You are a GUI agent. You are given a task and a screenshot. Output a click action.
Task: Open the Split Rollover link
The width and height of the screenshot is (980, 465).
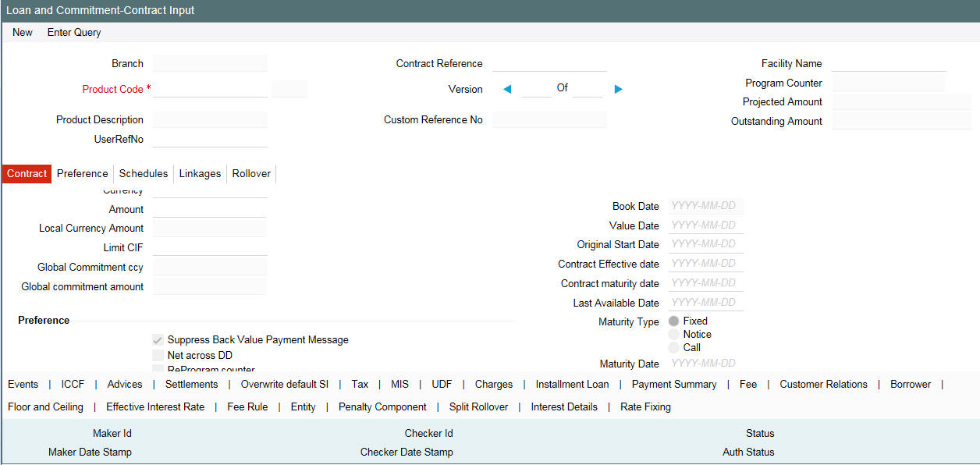click(x=479, y=406)
